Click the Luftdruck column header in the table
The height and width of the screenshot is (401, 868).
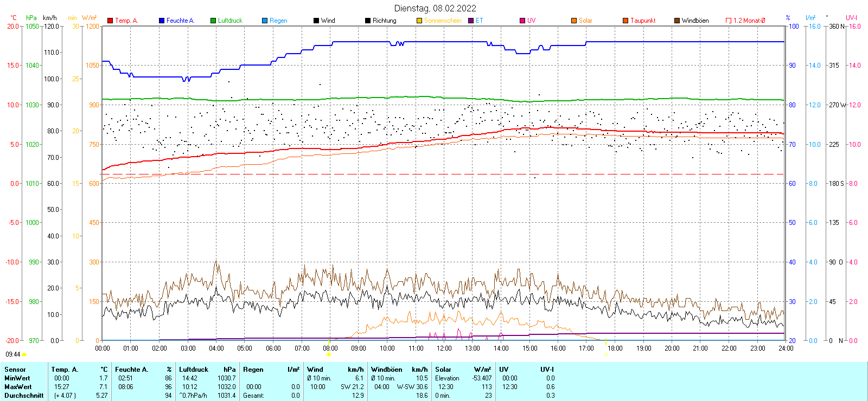click(194, 370)
